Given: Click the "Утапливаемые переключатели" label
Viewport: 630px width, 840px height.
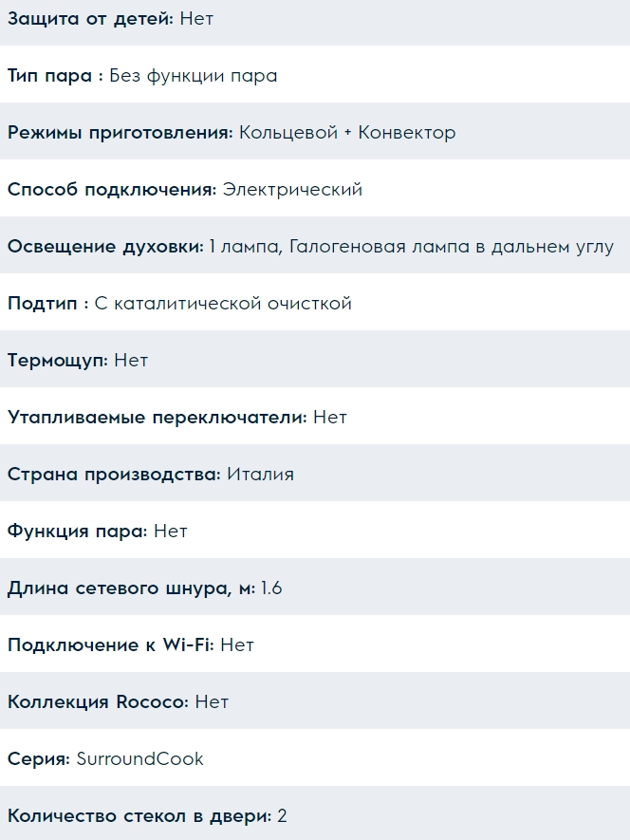Looking at the screenshot, I should (x=157, y=418).
